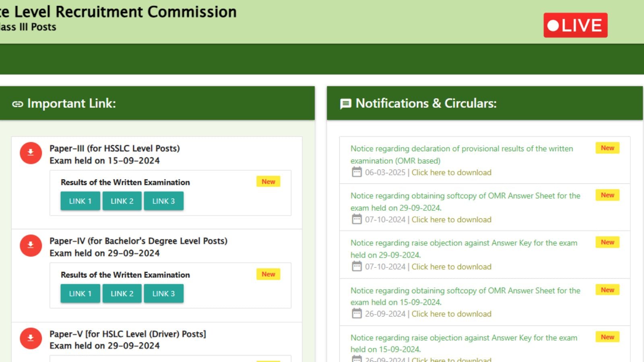Open OMR softcopy notice for 29-09-2024 exam
This screenshot has width=644, height=362.
pos(465,196)
